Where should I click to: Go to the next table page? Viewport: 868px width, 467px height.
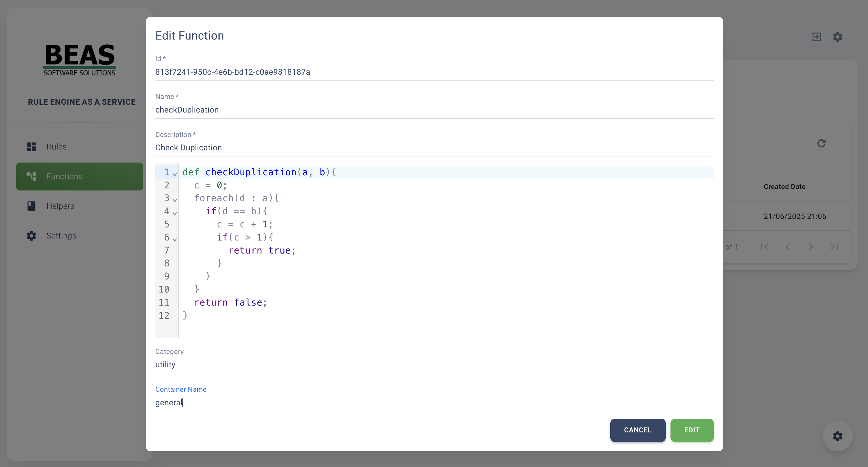click(x=811, y=247)
